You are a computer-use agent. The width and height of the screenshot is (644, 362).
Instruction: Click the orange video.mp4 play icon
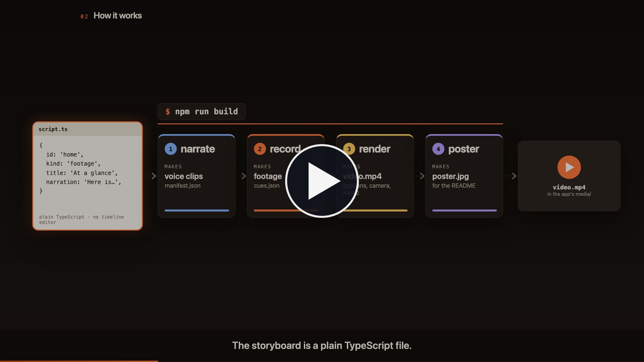[569, 167]
